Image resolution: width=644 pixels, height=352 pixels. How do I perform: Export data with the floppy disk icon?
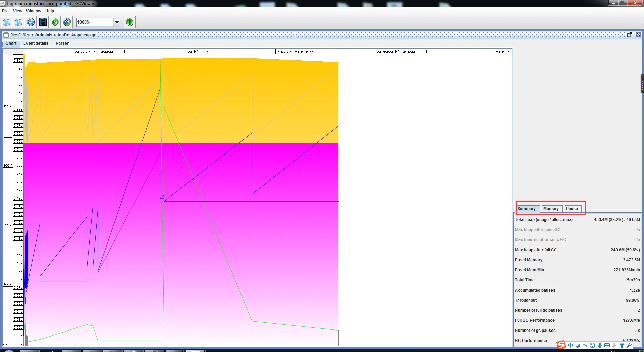[x=43, y=22]
